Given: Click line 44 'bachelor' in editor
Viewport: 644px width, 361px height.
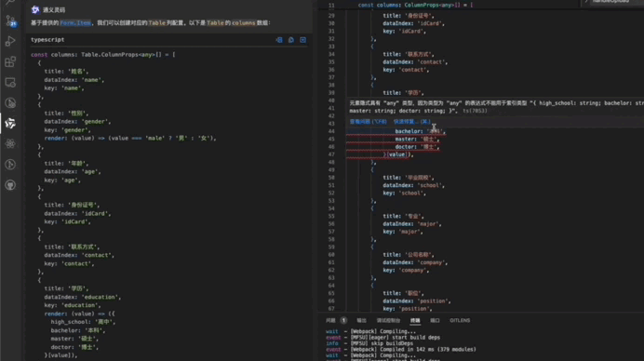Looking at the screenshot, I should 420,131.
